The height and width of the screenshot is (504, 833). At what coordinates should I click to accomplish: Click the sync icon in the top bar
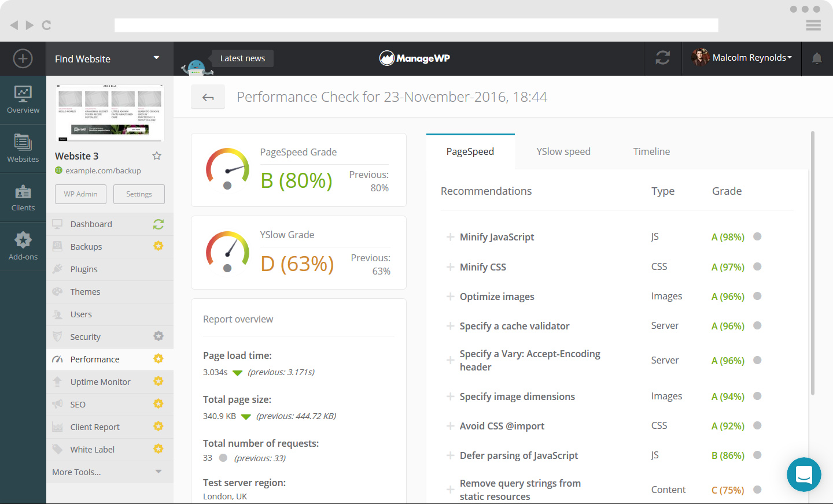pos(662,58)
